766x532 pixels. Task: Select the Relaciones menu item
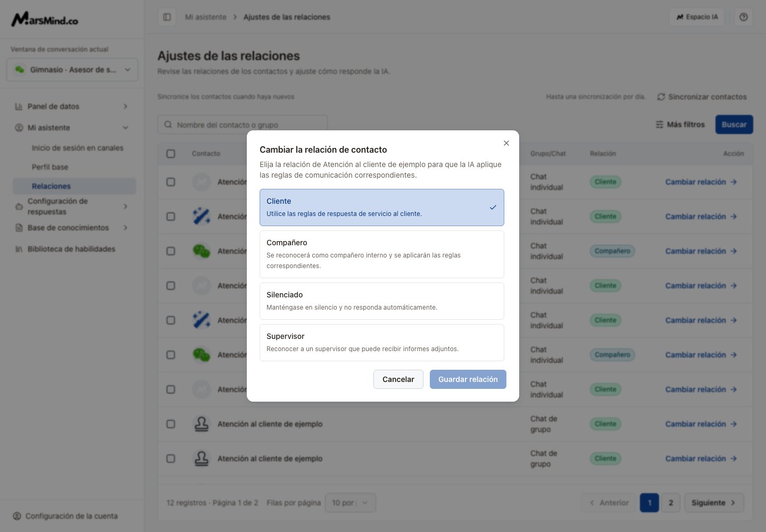[x=74, y=186]
